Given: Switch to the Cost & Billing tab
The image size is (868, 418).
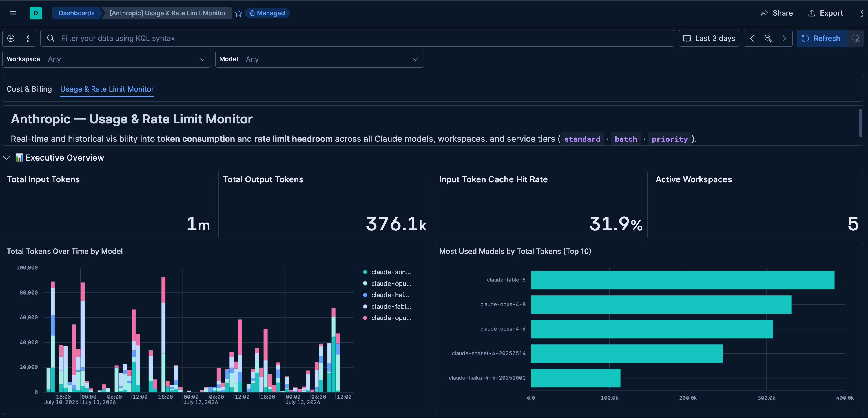Looking at the screenshot, I should pos(29,89).
